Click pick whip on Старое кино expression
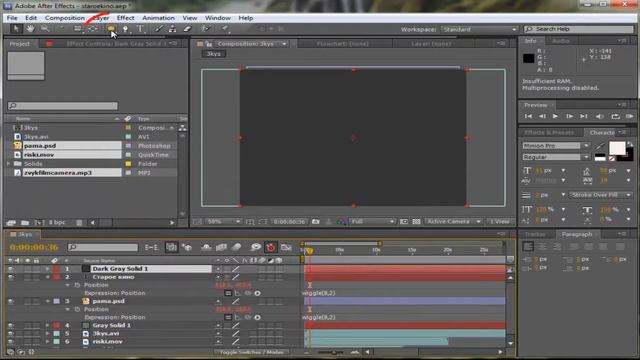 pos(248,293)
